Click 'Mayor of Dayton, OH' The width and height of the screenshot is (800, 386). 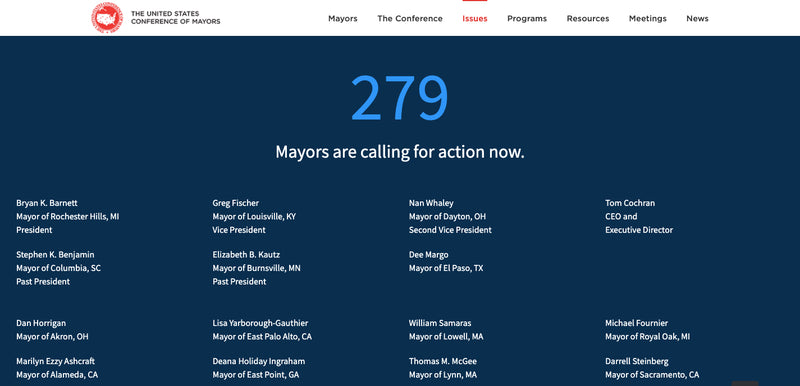[x=447, y=216]
